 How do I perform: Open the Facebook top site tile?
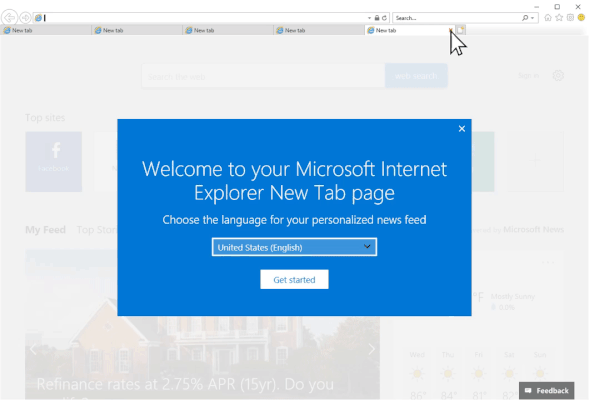[54, 162]
